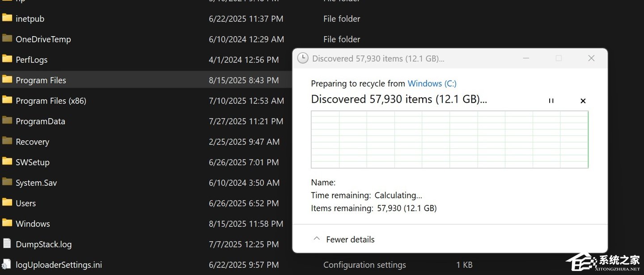The height and width of the screenshot is (275, 644).
Task: Click the System.Sav folder entry
Action: point(36,183)
